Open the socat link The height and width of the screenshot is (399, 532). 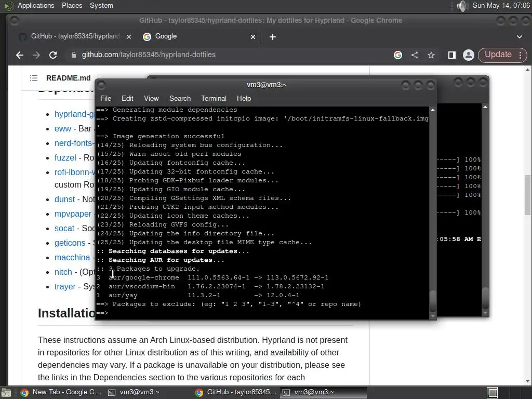click(x=64, y=229)
